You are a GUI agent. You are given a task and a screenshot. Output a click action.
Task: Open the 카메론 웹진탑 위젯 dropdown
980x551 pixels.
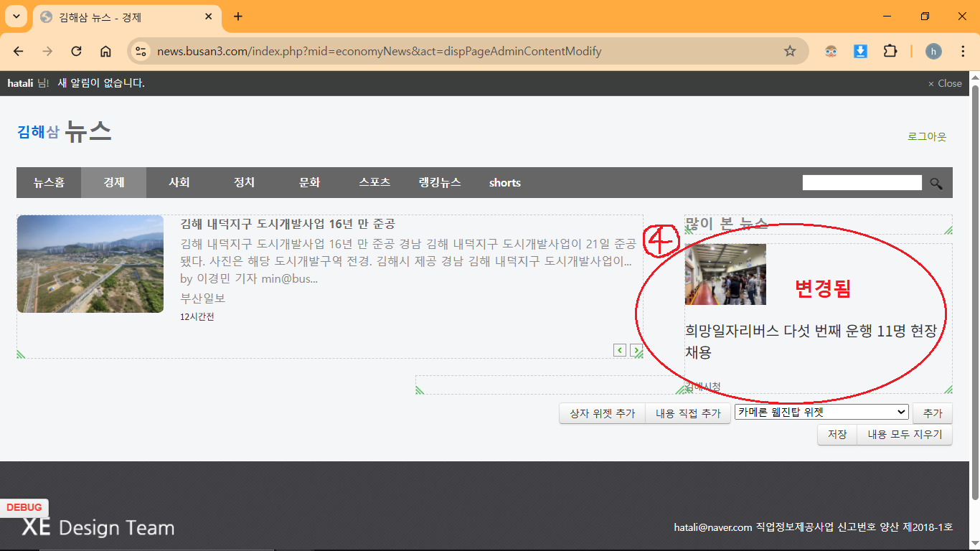[821, 412]
